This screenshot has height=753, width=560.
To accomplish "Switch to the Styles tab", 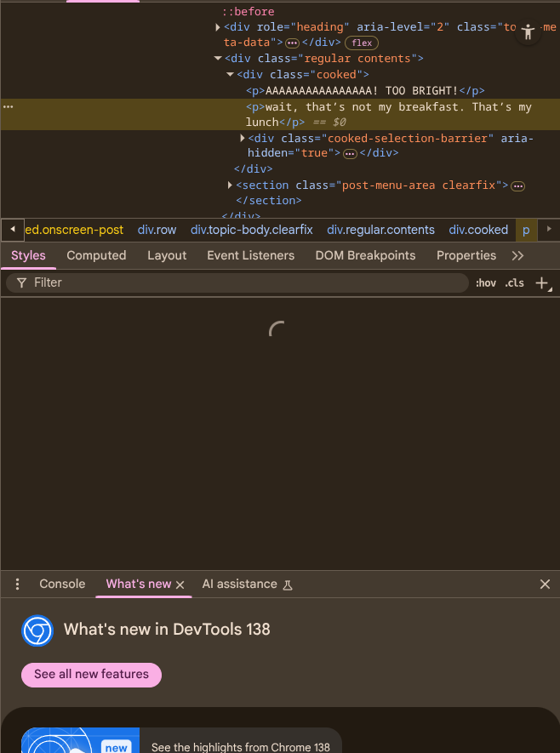I will point(28,255).
